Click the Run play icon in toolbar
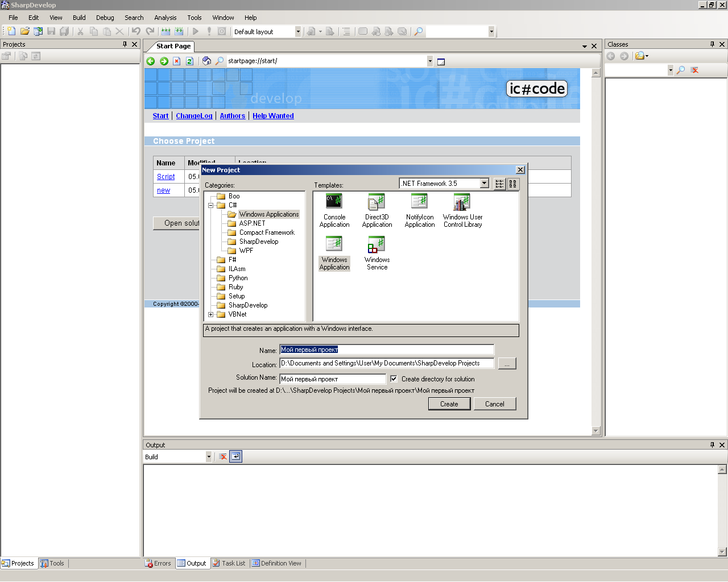The width and height of the screenshot is (728, 582). point(196,31)
